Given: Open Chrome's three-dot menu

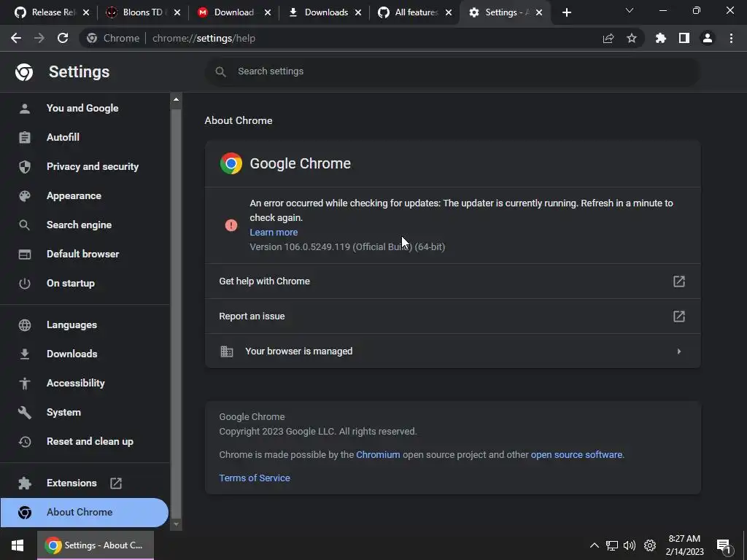Looking at the screenshot, I should click(731, 38).
